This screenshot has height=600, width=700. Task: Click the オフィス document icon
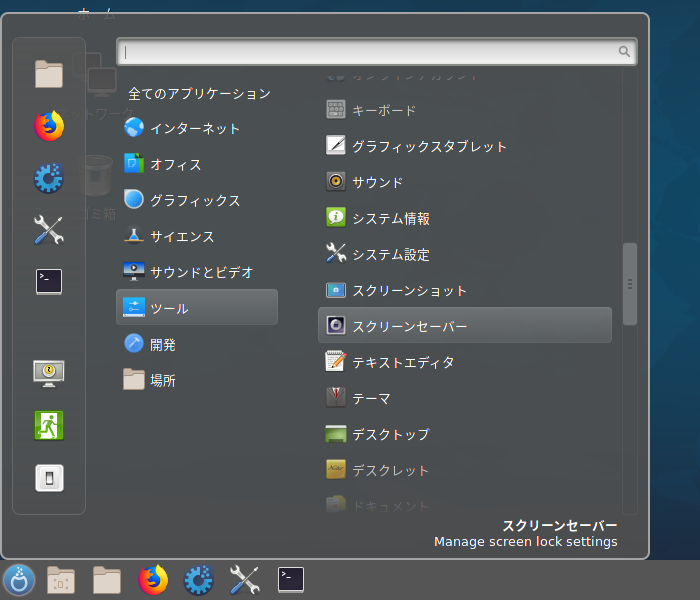(x=133, y=163)
